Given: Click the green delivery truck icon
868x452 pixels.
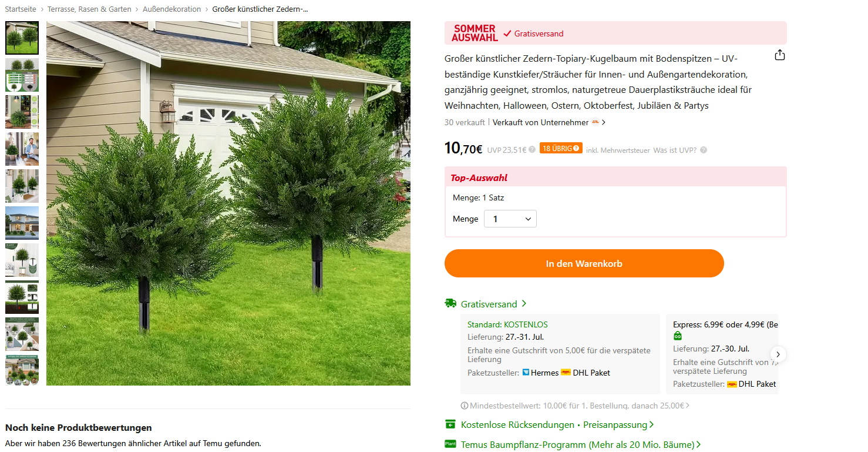Looking at the screenshot, I should (450, 303).
